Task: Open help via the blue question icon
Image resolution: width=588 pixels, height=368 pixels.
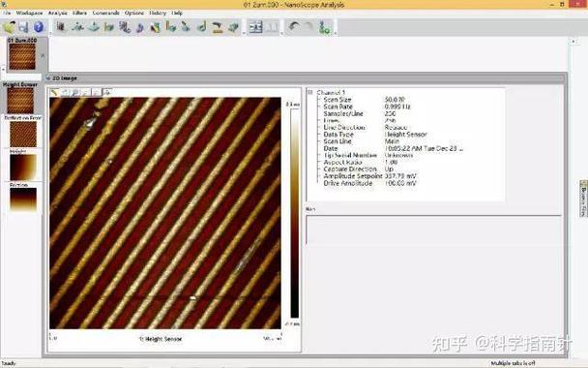Action: point(39,27)
